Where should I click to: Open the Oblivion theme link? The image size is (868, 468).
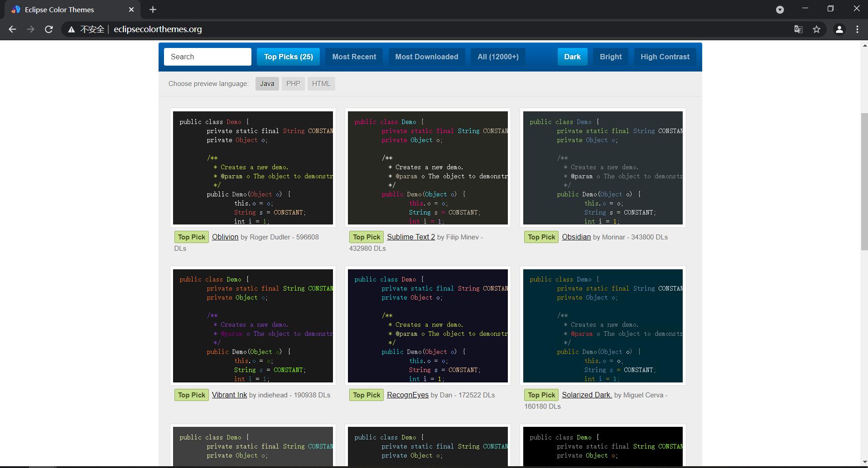pos(225,237)
